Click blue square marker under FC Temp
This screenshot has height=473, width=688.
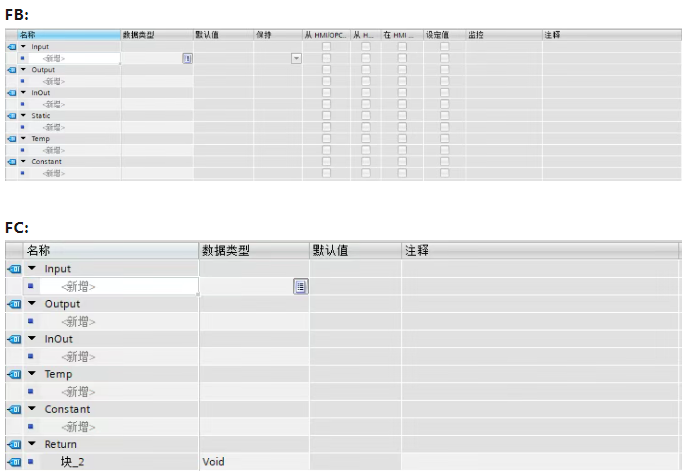pos(30,391)
